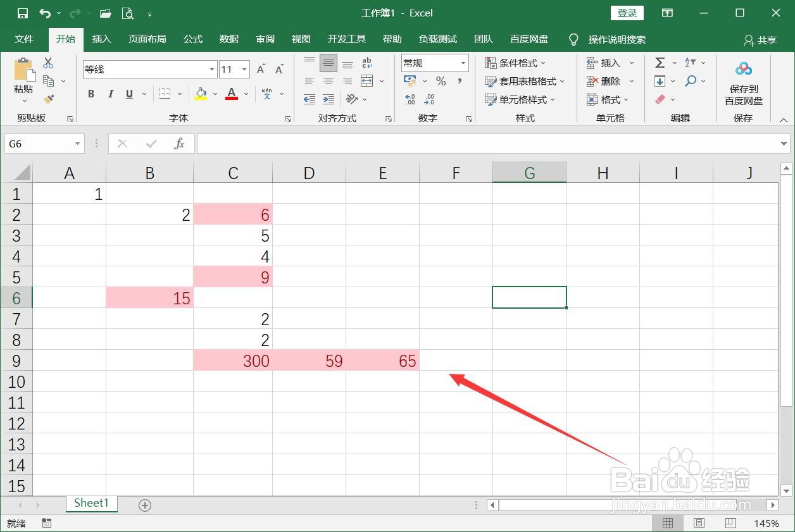Click the Fill down arrow icon

pyautogui.click(x=660, y=81)
